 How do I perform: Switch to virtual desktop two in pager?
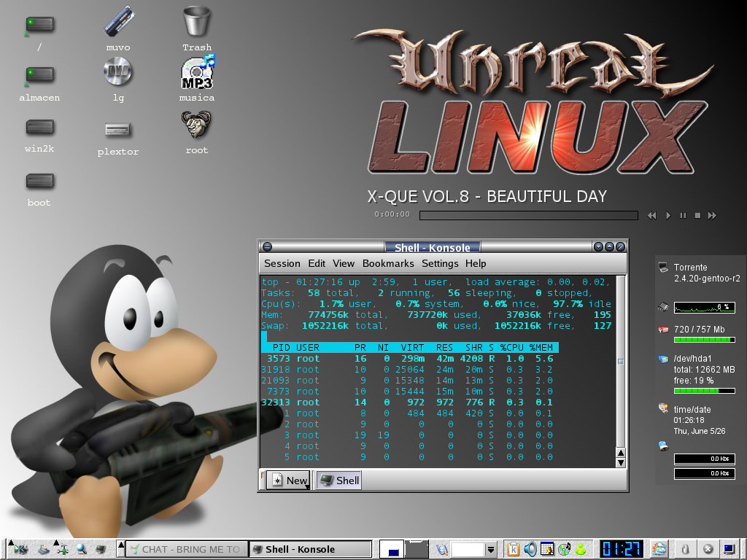[417, 549]
